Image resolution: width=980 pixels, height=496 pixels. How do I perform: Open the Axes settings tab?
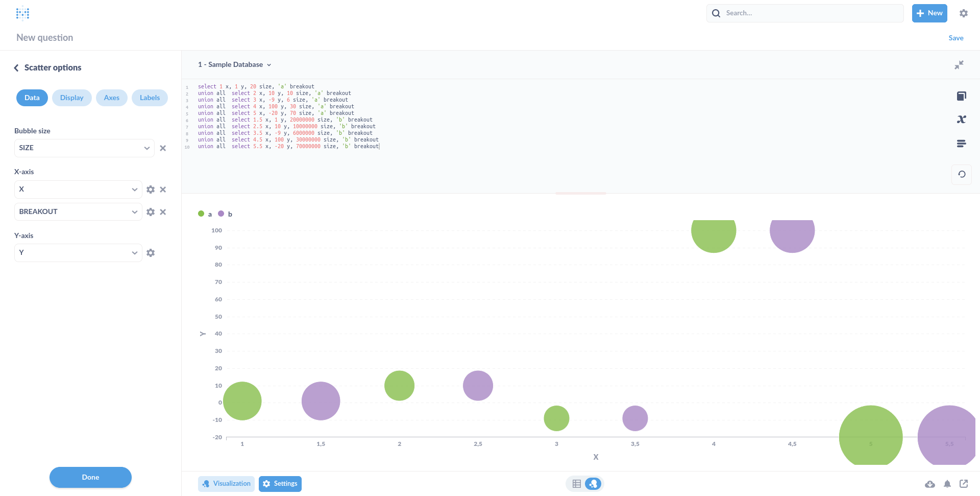[111, 98]
